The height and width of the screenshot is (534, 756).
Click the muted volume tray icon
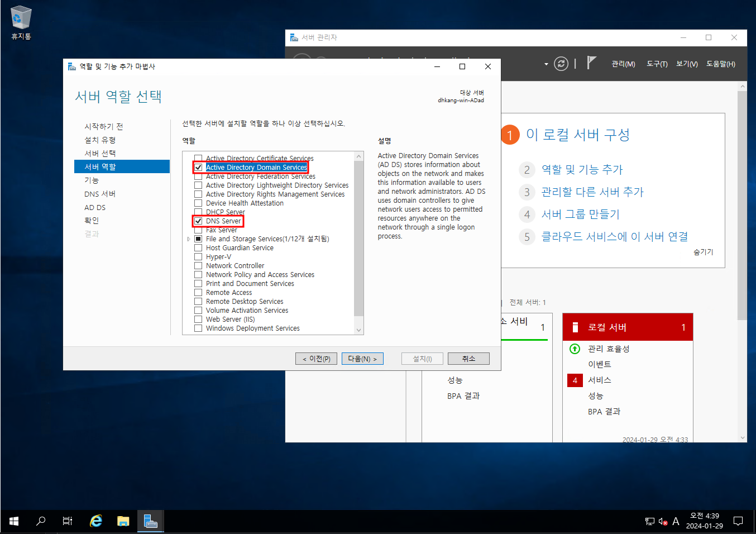pos(663,522)
